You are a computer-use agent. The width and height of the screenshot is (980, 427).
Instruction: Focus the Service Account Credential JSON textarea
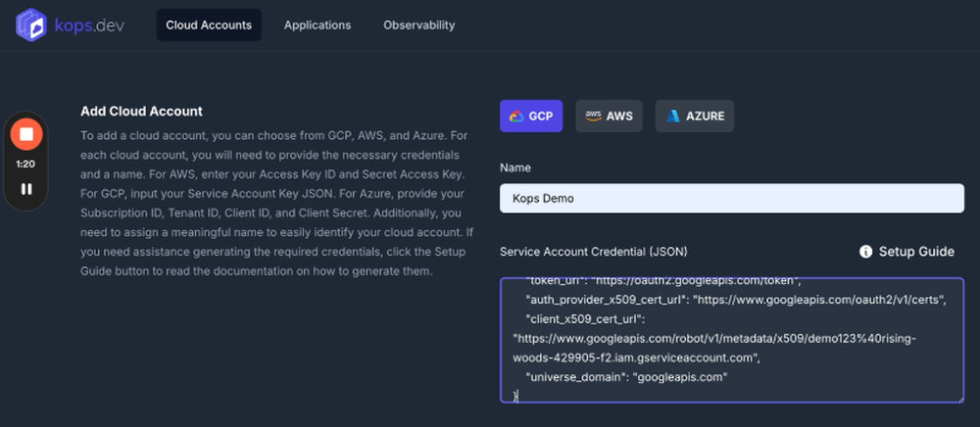(732, 340)
